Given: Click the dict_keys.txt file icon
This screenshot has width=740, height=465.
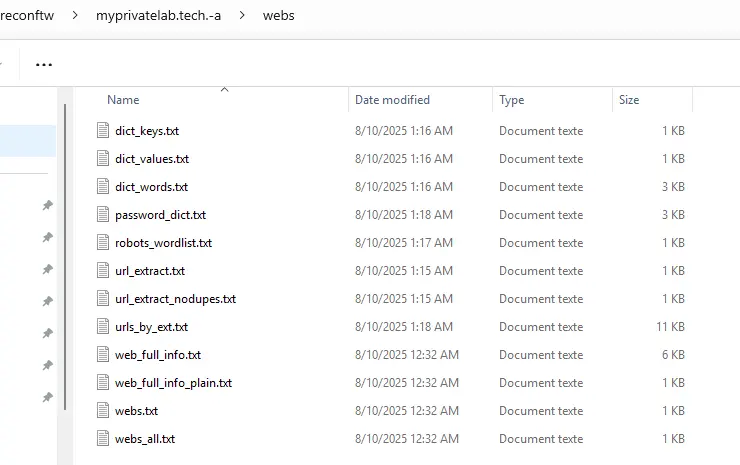Looking at the screenshot, I should click(x=102, y=131).
